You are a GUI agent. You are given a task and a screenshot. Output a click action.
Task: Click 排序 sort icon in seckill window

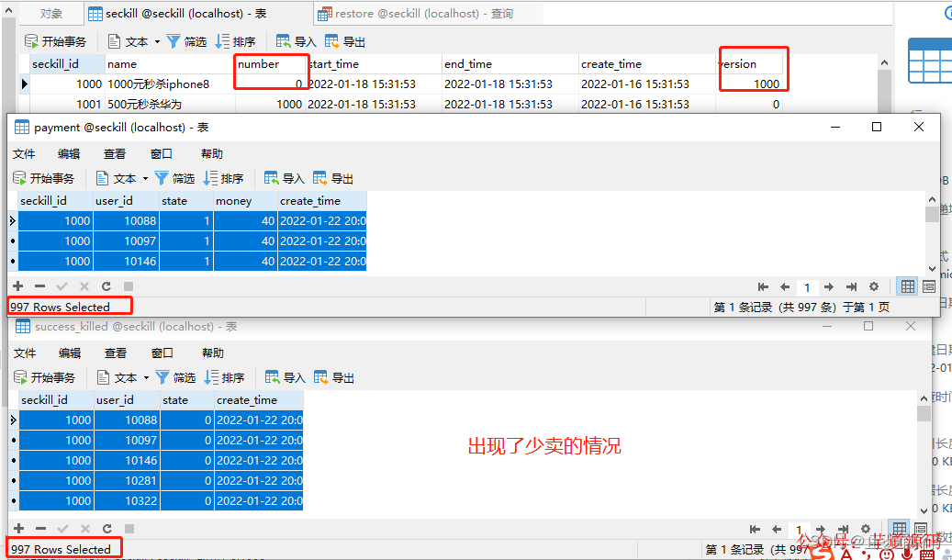coord(222,41)
